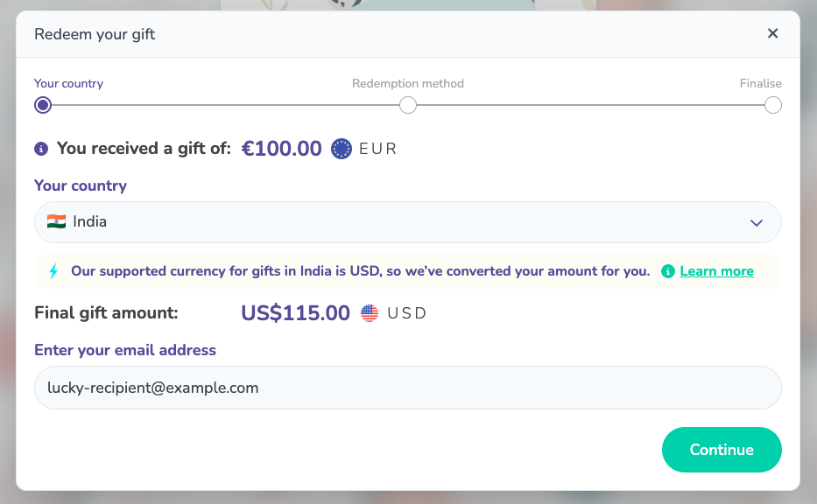Viewport: 817px width, 504px height.
Task: Click the chevron arrow on the India selector
Action: pyautogui.click(x=756, y=223)
